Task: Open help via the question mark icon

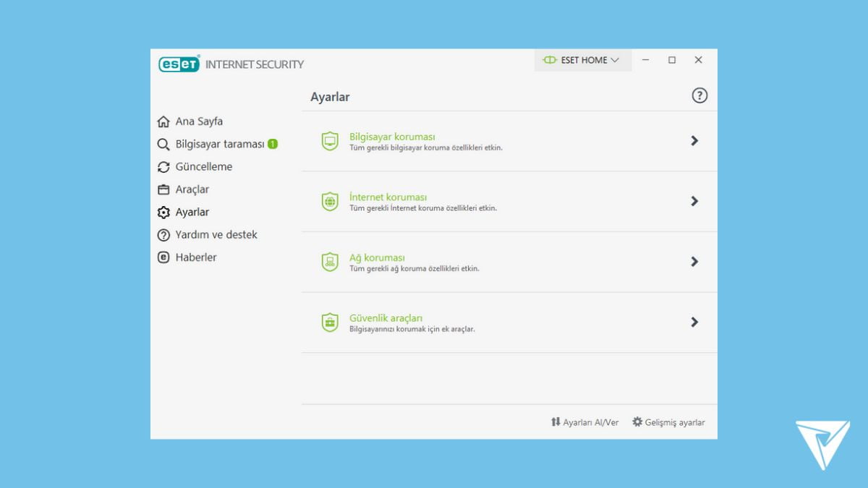Action: coord(699,95)
